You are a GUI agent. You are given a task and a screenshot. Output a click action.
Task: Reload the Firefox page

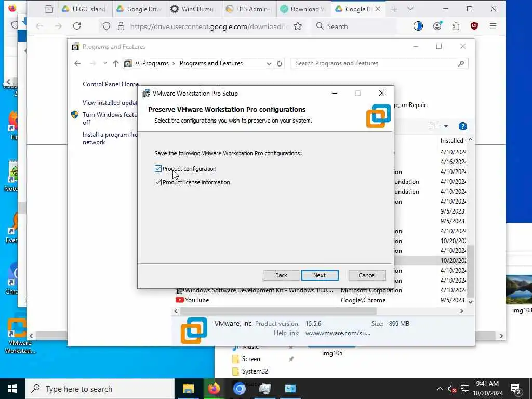click(x=77, y=26)
